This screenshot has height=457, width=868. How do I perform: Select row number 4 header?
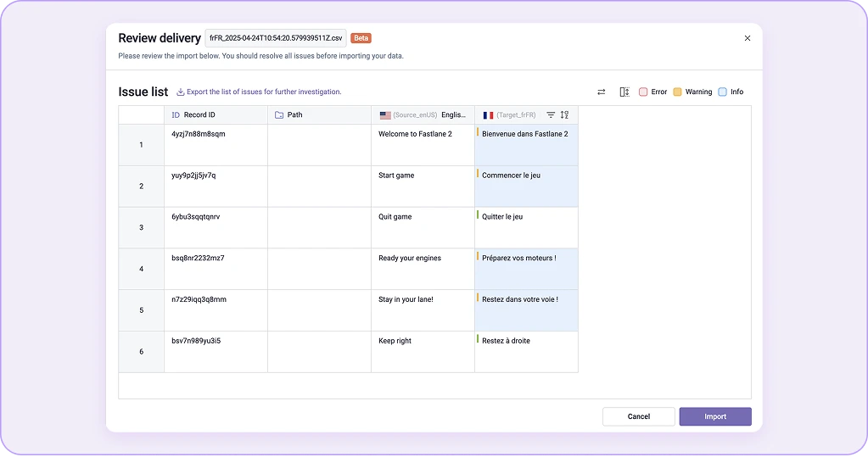tap(141, 269)
